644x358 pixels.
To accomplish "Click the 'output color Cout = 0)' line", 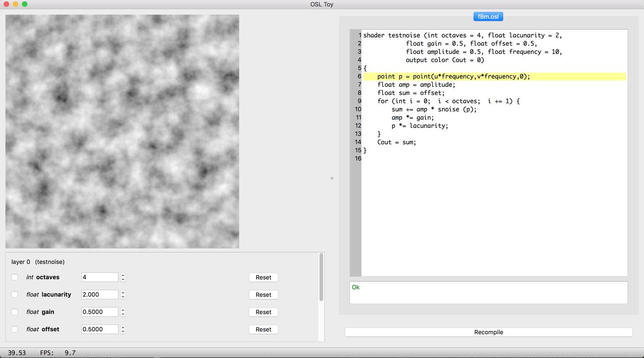I will 445,60.
